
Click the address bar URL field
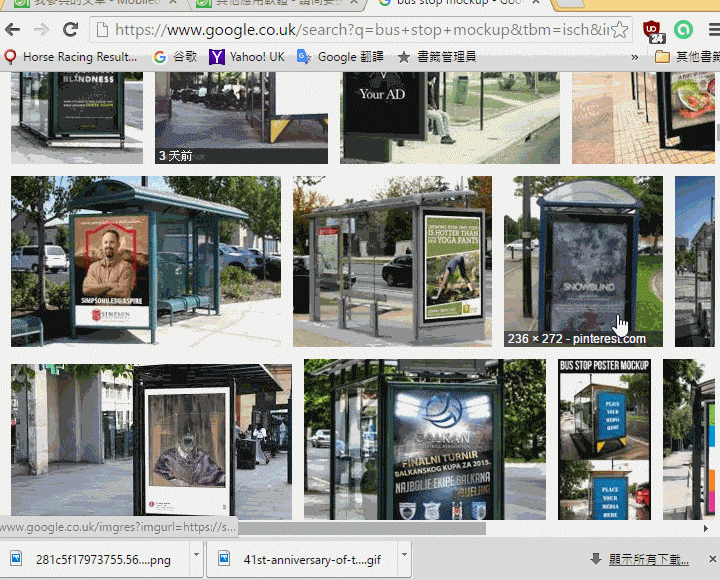(x=360, y=30)
